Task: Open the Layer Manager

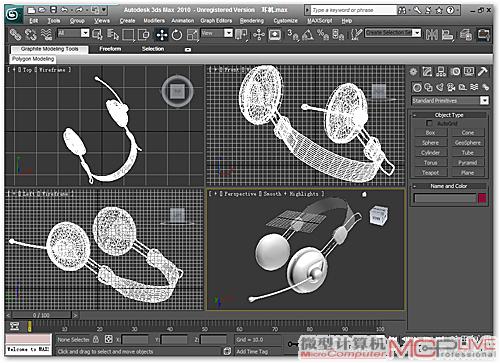Action: tap(466, 34)
